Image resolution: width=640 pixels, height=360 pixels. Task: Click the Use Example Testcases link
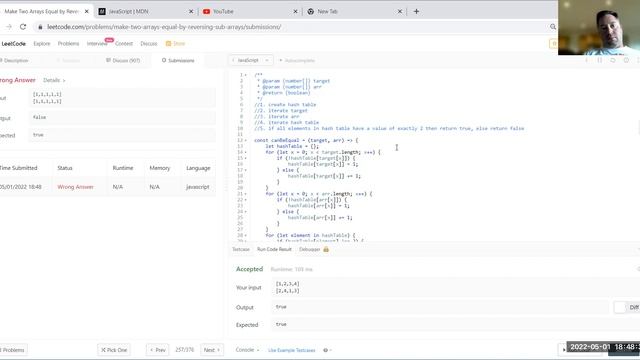pyautogui.click(x=291, y=351)
